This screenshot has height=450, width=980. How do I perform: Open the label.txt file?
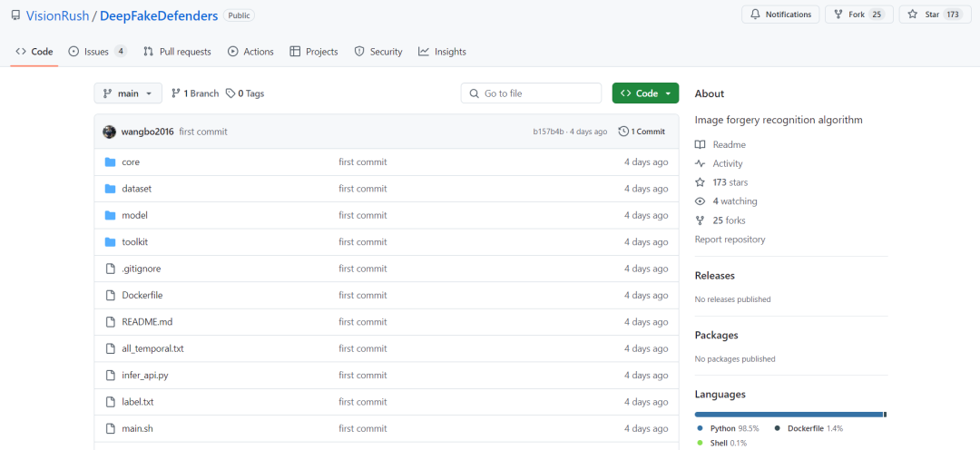[x=138, y=402]
